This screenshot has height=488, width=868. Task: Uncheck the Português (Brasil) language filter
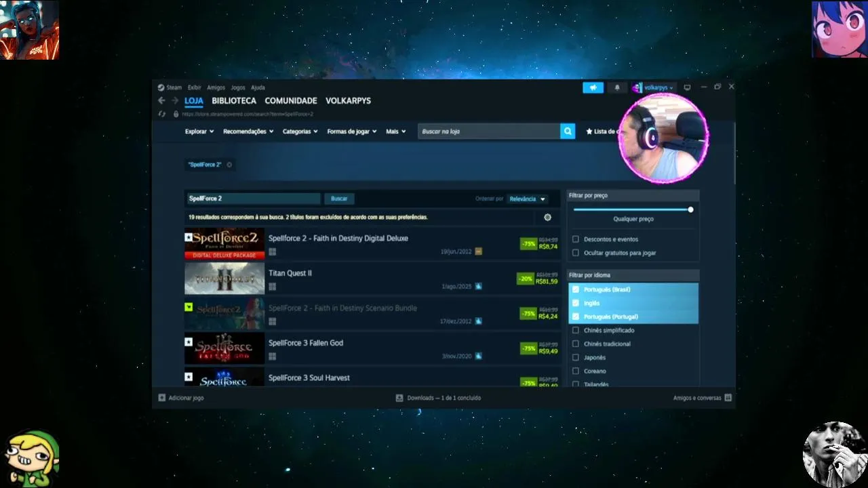[576, 289]
